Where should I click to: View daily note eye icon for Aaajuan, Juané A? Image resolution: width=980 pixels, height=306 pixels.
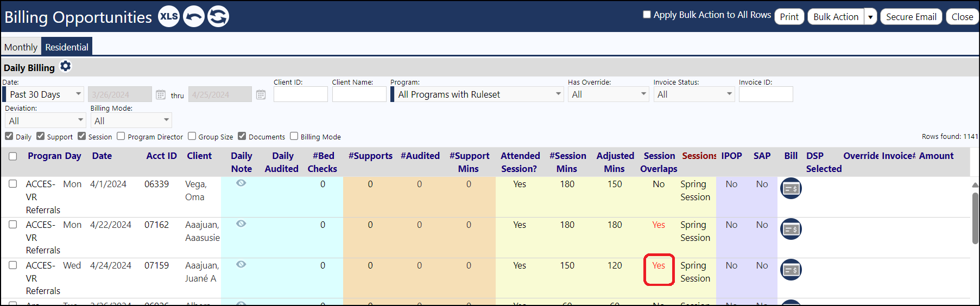pyautogui.click(x=241, y=264)
